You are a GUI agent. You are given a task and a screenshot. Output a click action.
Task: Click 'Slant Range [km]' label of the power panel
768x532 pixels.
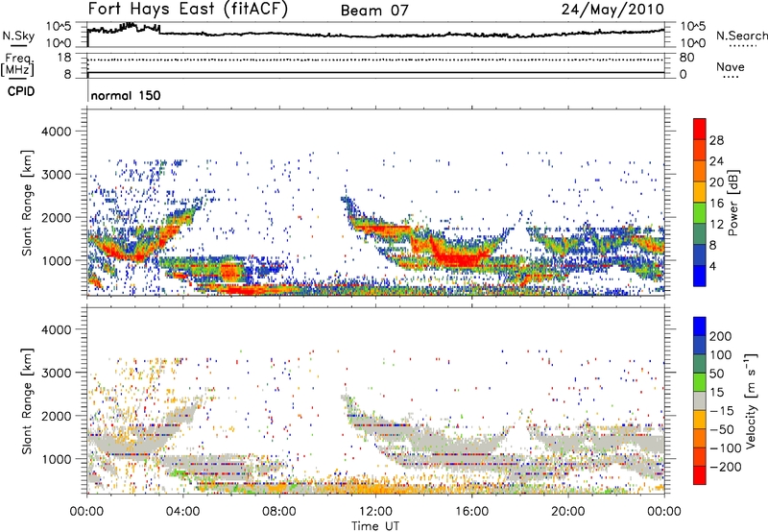[x=27, y=203]
